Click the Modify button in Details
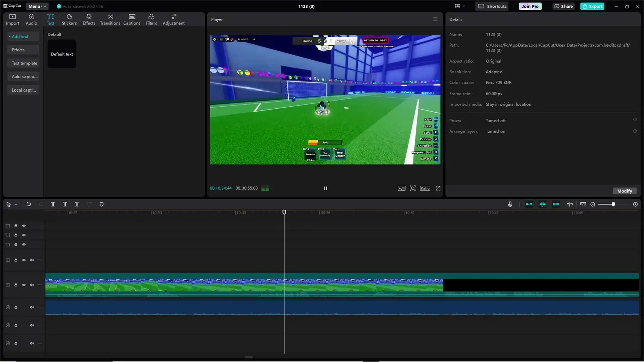 [625, 191]
